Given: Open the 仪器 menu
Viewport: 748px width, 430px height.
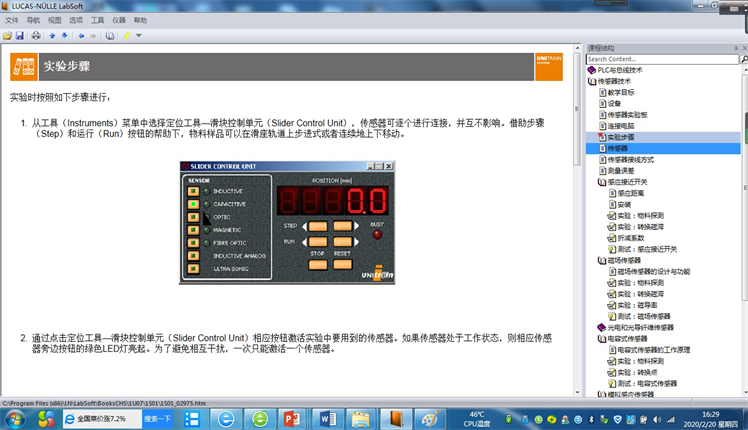Looking at the screenshot, I should click(x=116, y=20).
